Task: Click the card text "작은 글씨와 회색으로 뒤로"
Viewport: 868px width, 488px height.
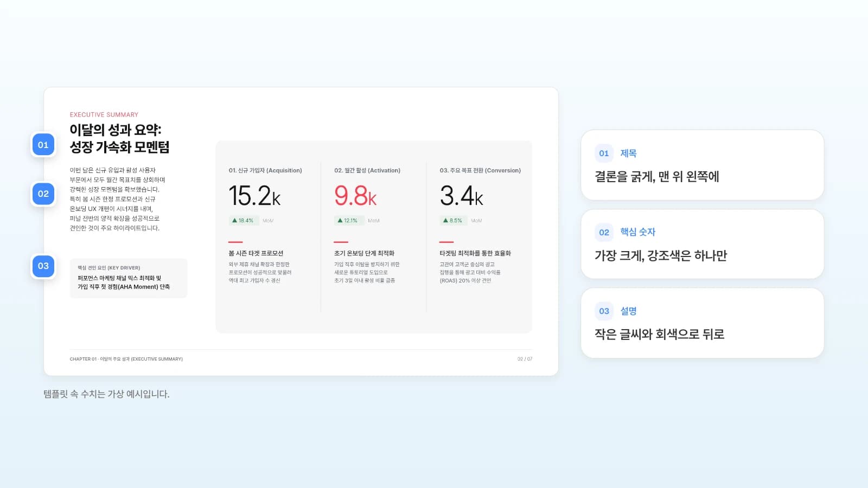Action: pyautogui.click(x=660, y=334)
